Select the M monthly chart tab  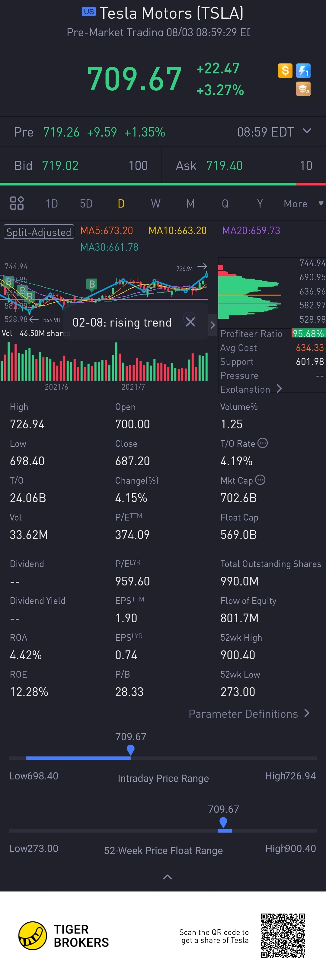[190, 204]
